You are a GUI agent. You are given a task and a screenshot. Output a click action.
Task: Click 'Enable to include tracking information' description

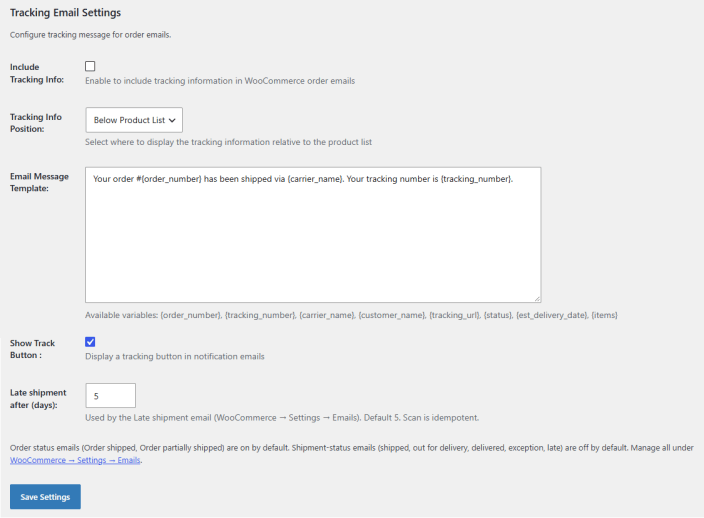click(220, 81)
